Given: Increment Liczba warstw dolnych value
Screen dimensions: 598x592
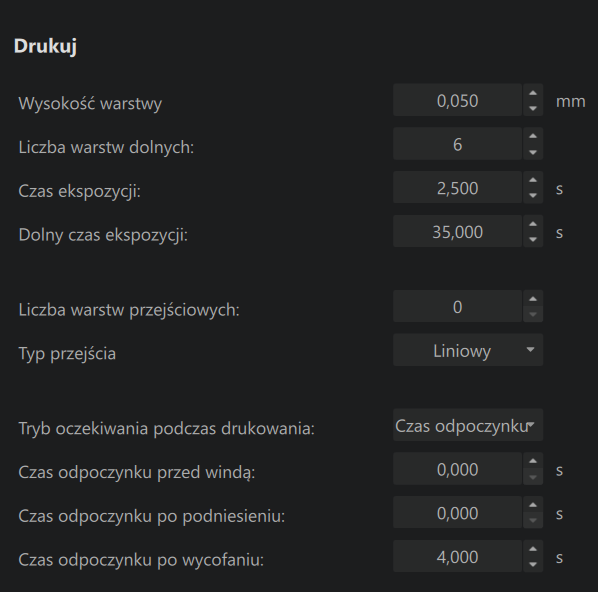Looking at the screenshot, I should coord(533,136).
